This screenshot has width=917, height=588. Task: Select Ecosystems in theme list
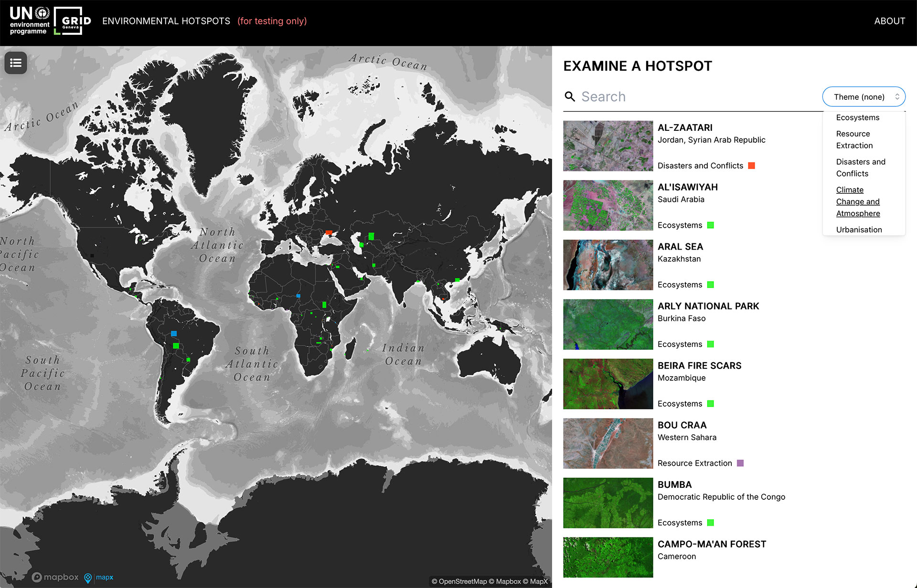click(x=857, y=117)
